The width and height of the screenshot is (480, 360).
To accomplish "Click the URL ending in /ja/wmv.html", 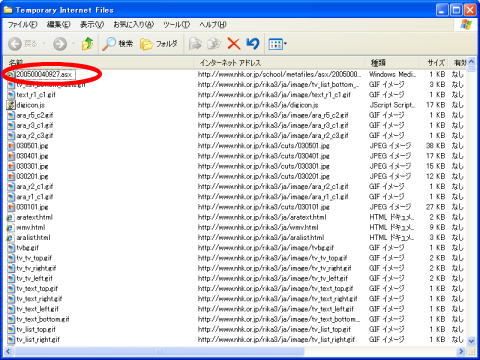I will point(258,228).
